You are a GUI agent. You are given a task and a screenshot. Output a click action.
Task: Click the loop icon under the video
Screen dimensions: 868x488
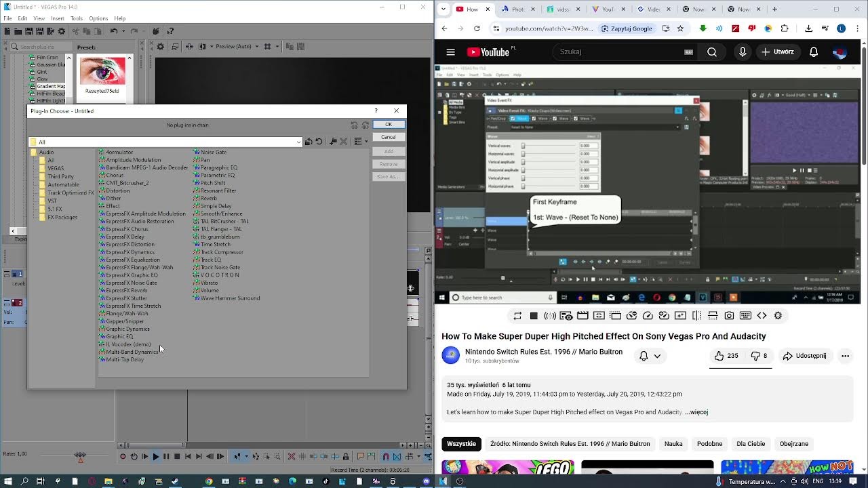517,316
